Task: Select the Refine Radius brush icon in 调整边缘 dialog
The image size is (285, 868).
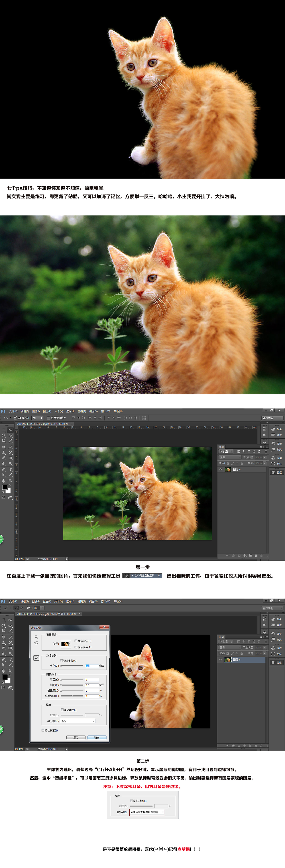Action: click(x=36, y=658)
